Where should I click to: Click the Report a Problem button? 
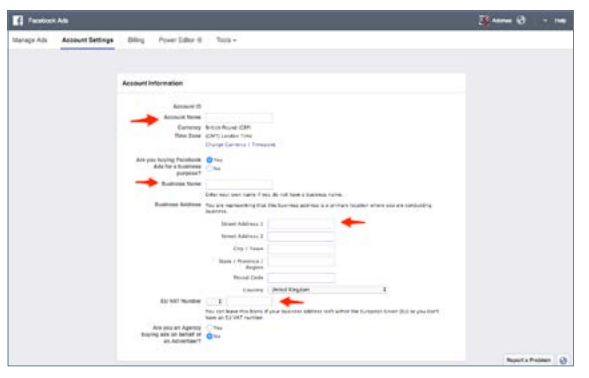[528, 360]
